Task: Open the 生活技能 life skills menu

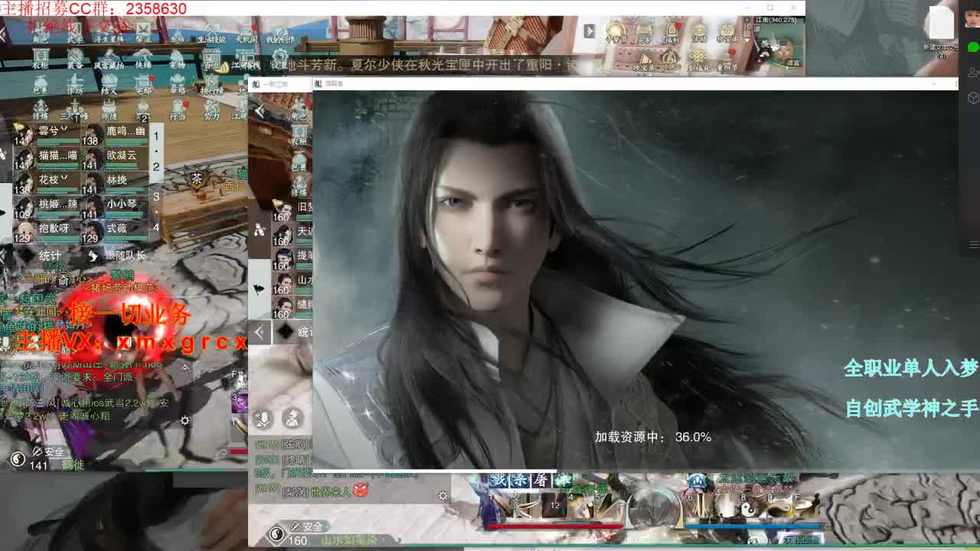Action: 211,32
